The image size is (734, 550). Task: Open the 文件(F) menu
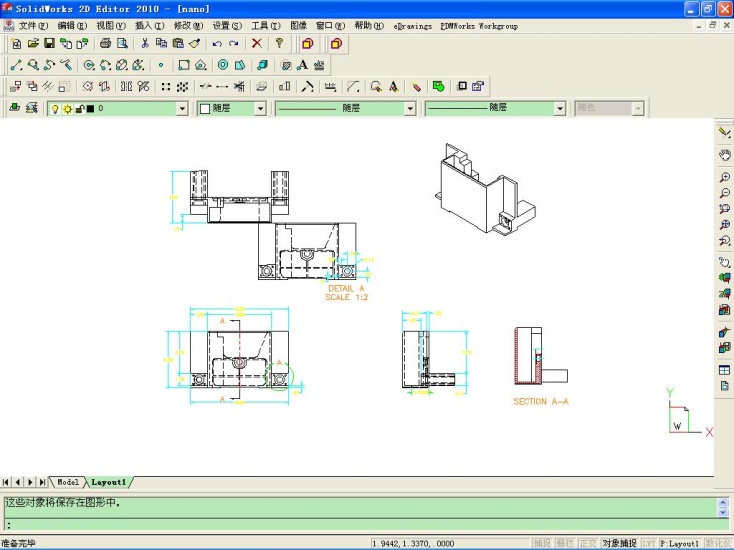[33, 26]
